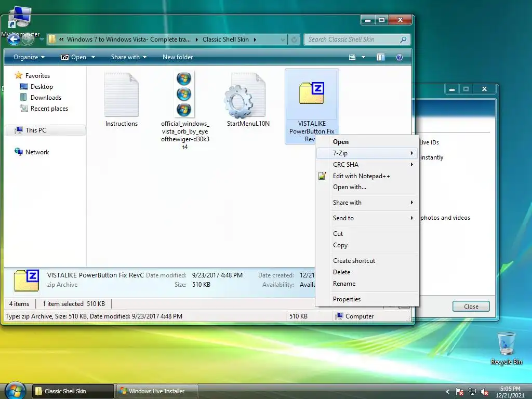Expand breadcrumb arrow after Windows 7 to Vista folder
This screenshot has height=399, width=532.
tap(197, 39)
